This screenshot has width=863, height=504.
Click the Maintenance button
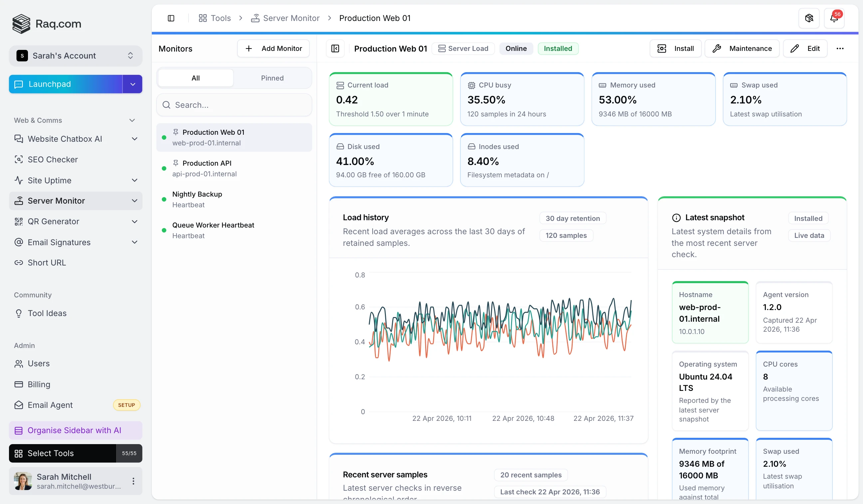(x=741, y=48)
